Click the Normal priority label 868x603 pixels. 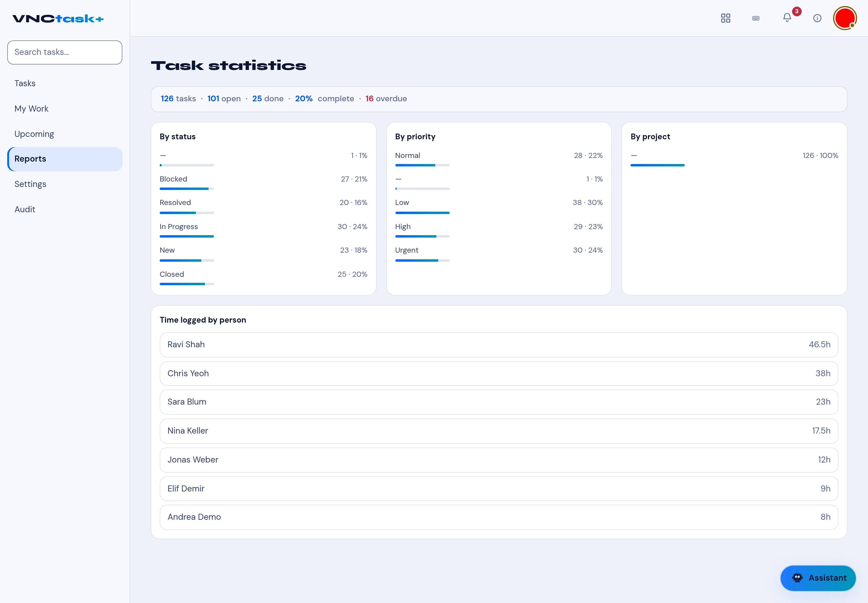click(x=407, y=156)
